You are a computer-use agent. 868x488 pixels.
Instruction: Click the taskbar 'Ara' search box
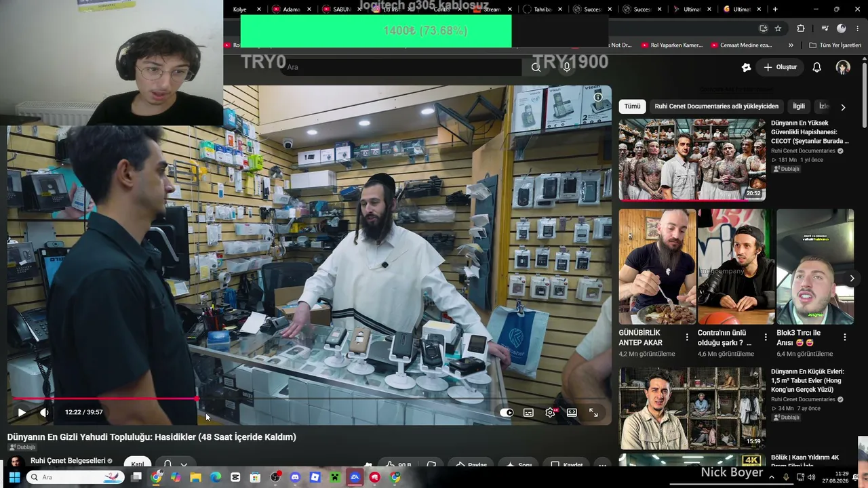coord(77,477)
